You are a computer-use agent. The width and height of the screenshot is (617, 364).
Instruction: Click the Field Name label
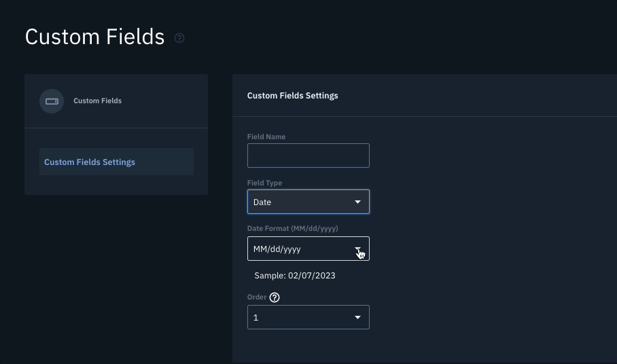click(x=266, y=136)
